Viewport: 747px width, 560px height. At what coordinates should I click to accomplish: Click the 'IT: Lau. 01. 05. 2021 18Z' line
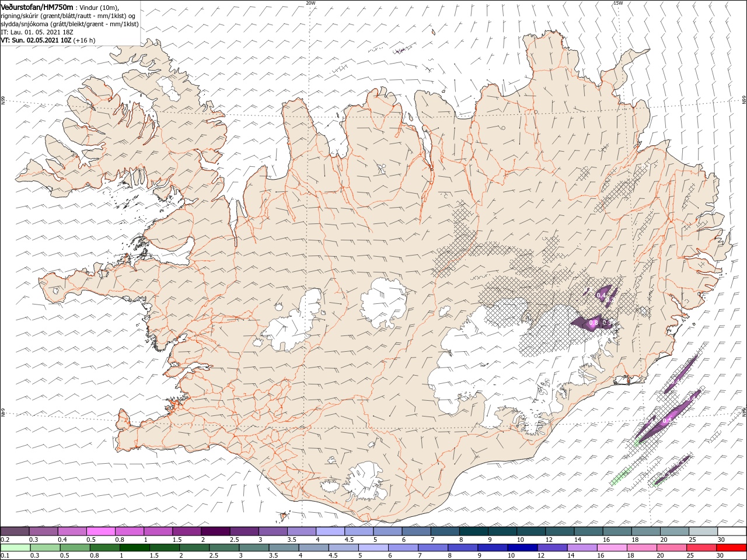pyautogui.click(x=38, y=32)
